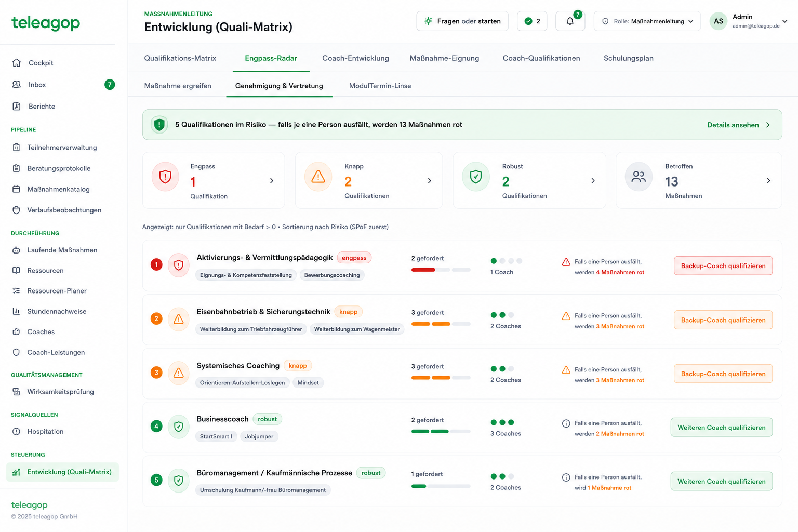The height and width of the screenshot is (532, 798).
Task: Open the Rolle: Maßnahmenleitung dropdown
Action: pyautogui.click(x=647, y=21)
